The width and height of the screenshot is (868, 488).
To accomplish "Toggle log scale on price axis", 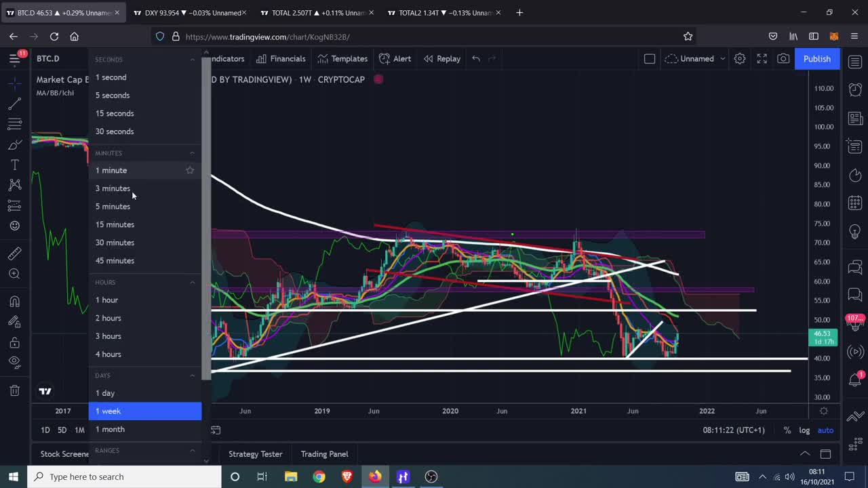I will (804, 430).
